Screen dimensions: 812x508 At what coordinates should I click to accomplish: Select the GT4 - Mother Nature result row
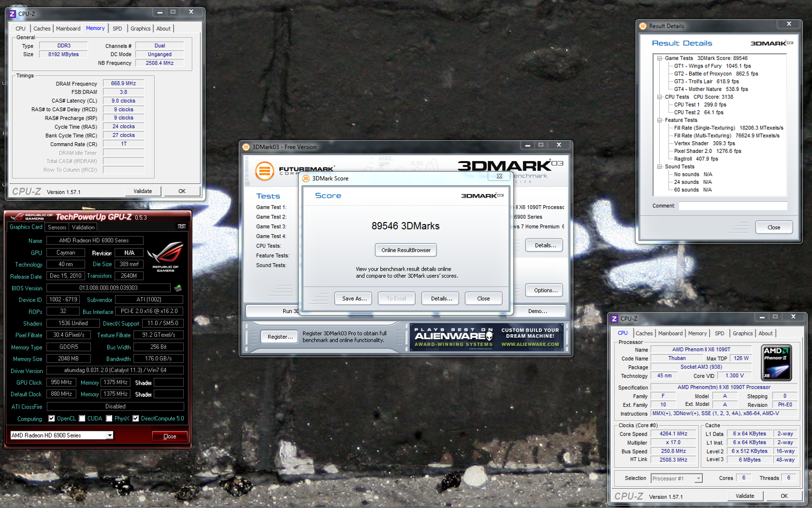711,89
